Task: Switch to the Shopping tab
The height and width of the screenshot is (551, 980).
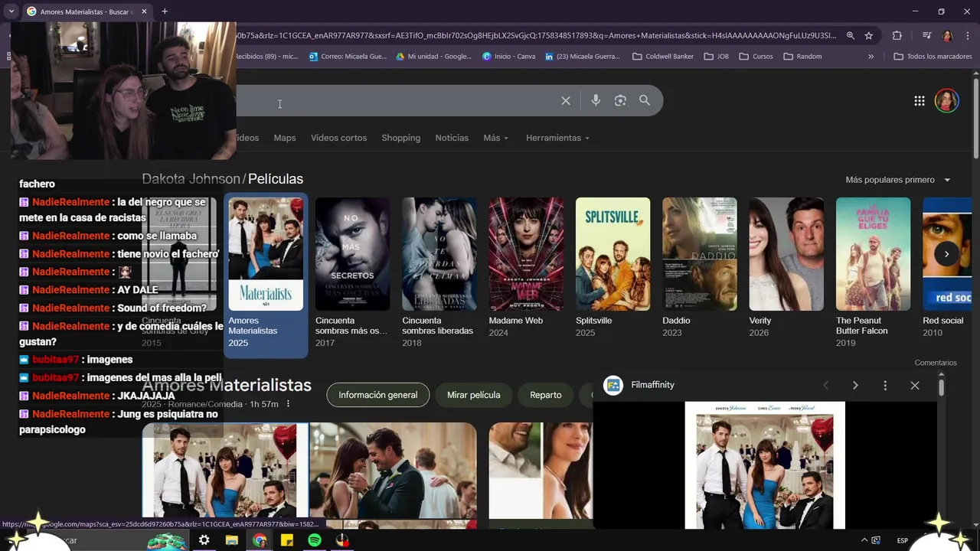Action: coord(401,138)
